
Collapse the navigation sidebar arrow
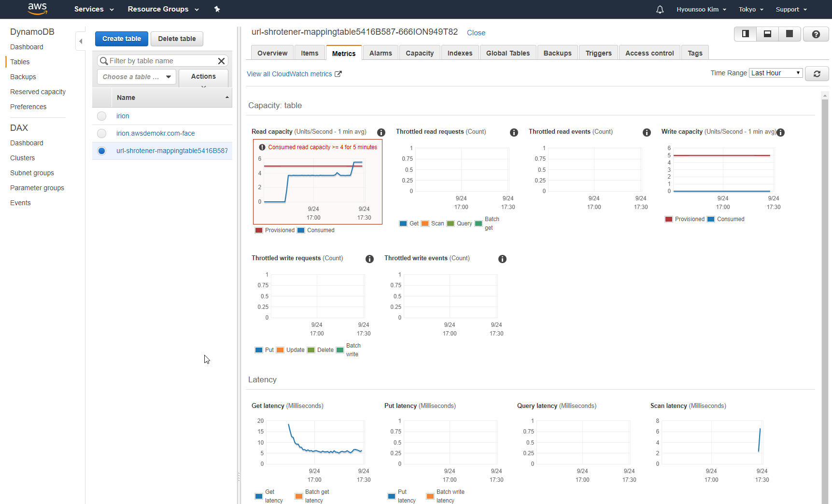[81, 42]
